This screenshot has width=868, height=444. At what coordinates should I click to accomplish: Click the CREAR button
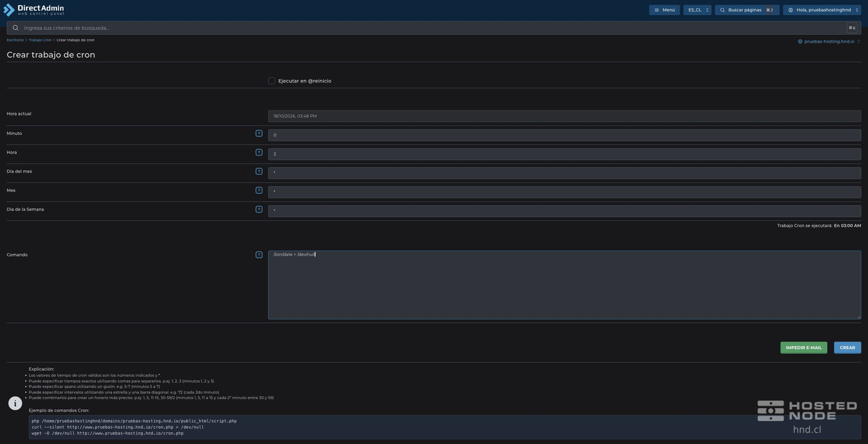848,348
